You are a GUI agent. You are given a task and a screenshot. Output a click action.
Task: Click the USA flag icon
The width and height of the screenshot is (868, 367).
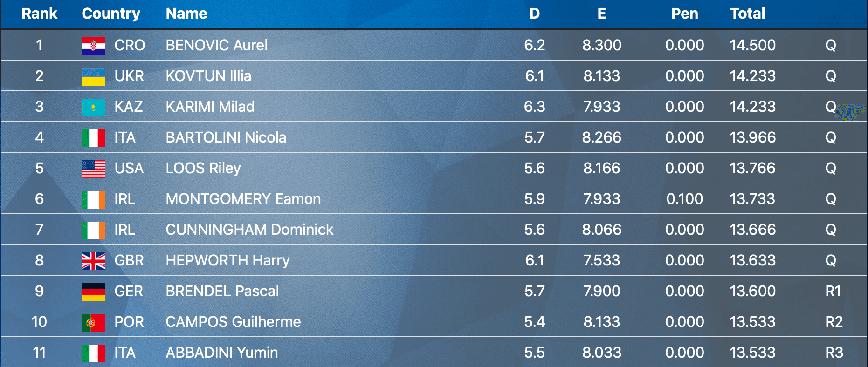click(93, 169)
